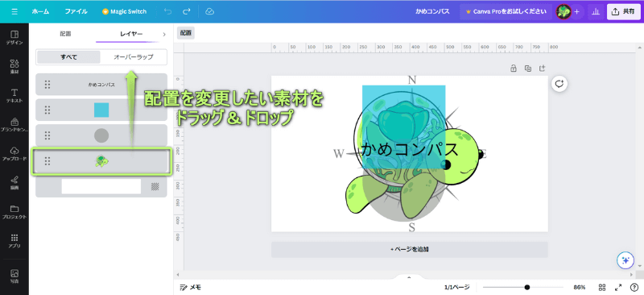
Task: Open the grid view icon
Action: pos(602,287)
